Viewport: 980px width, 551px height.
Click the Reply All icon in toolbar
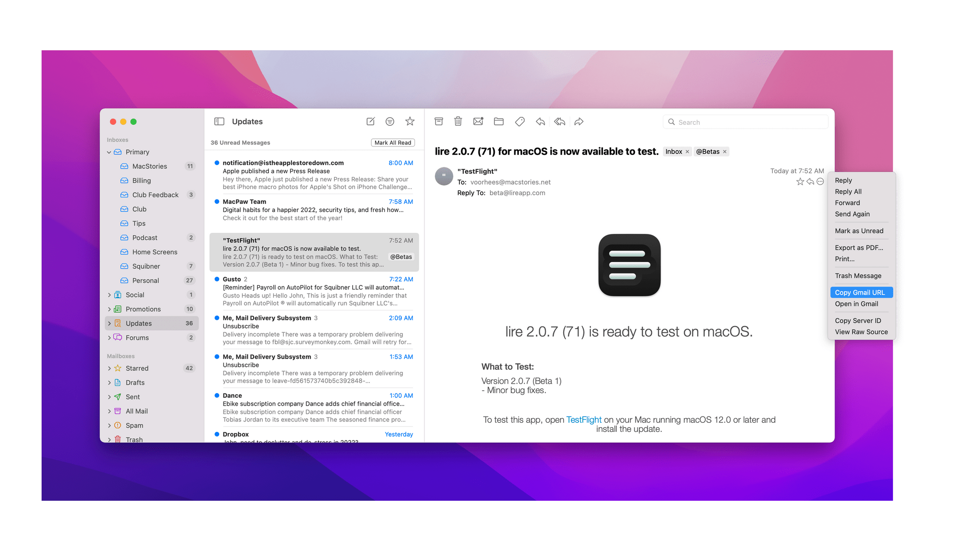pos(559,122)
